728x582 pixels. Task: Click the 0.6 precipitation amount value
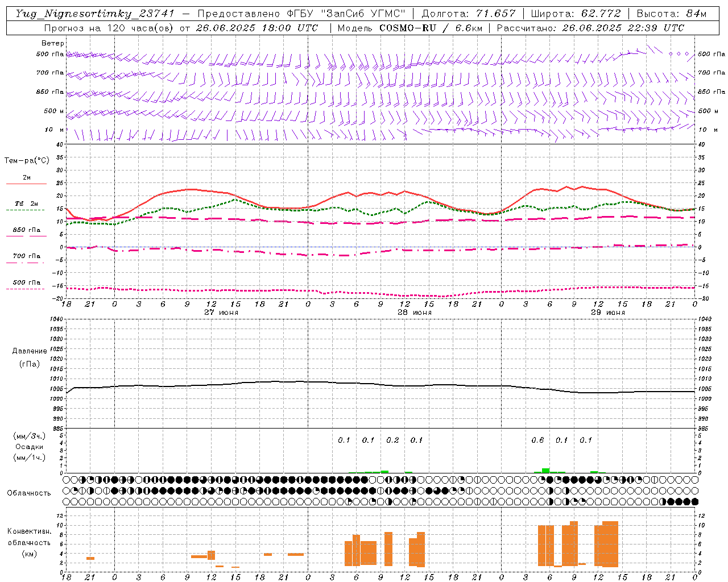coord(537,440)
